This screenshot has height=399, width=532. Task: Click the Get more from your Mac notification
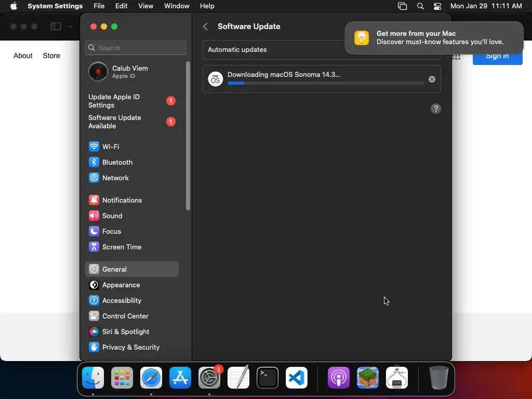pyautogui.click(x=434, y=37)
